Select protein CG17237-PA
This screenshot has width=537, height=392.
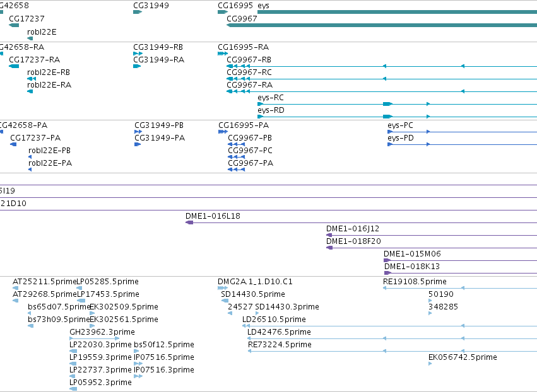[35, 138]
